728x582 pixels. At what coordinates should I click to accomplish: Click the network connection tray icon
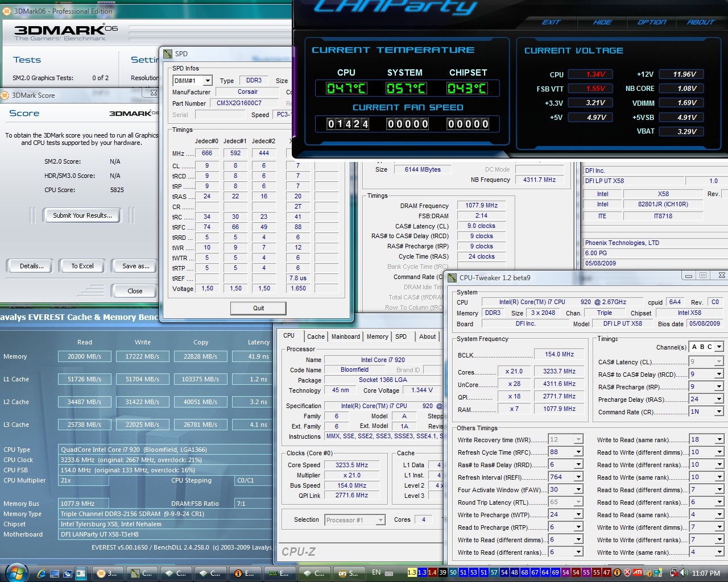(673, 572)
